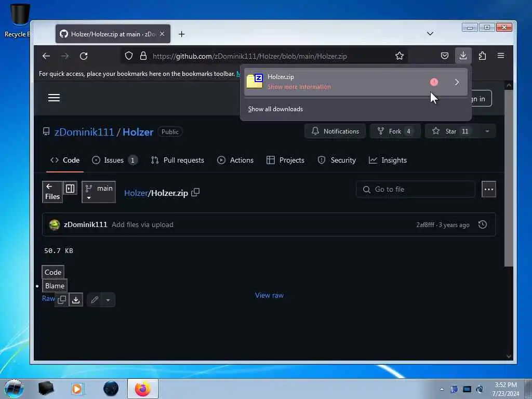Focus the Go to file search box
The image size is (532, 399).
[415, 189]
